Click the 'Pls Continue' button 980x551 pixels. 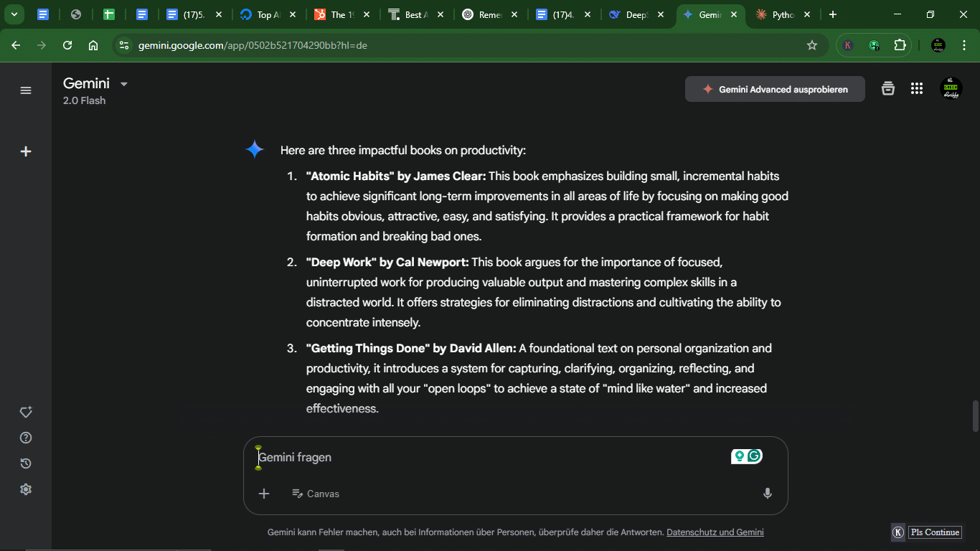pos(935,532)
